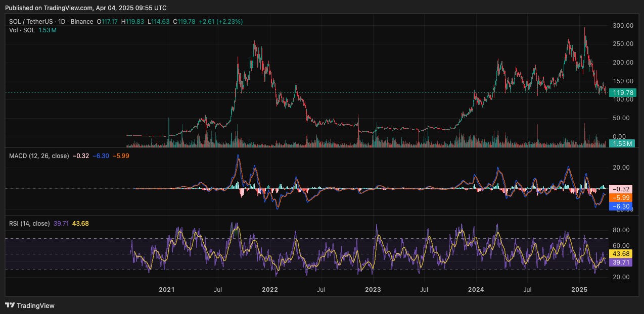Click the 80.00 RSI scale label
Screen dimensions: 644x314
point(622,230)
